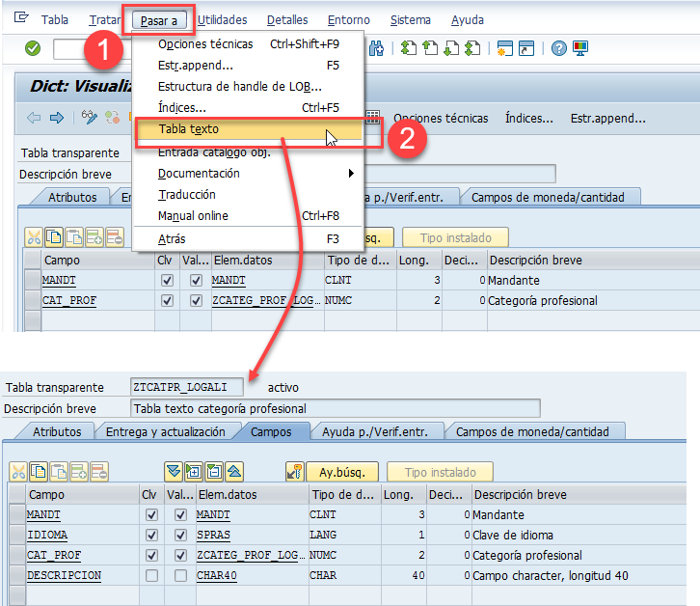Click the Ay.búsq. button
Viewport: 700px width, 606px height.
pos(342,472)
